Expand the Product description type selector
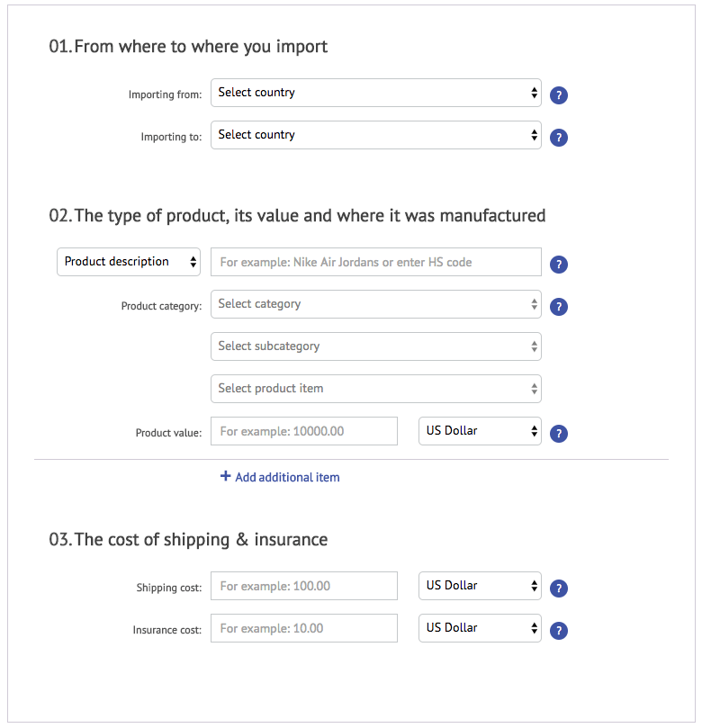702x728 pixels. (x=129, y=262)
